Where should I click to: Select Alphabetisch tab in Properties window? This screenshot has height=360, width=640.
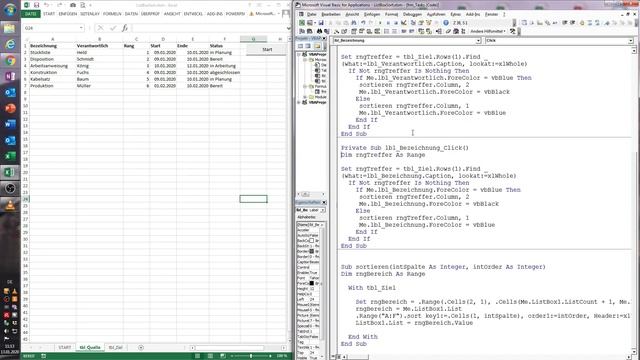pyautogui.click(x=306, y=217)
